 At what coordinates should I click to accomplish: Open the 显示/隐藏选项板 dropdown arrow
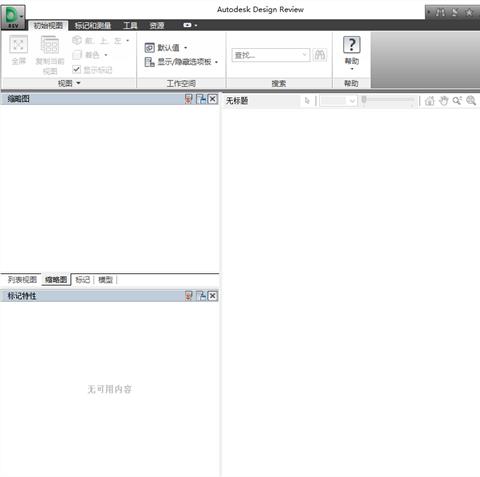[217, 62]
